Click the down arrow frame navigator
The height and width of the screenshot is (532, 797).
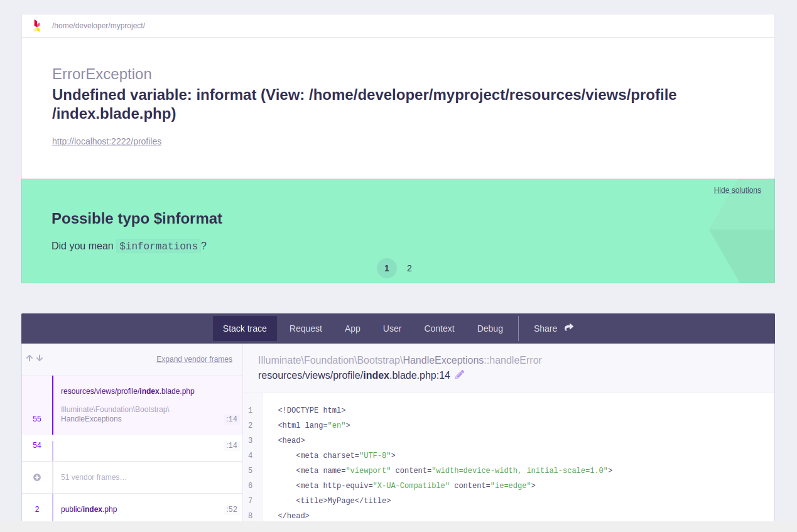pyautogui.click(x=40, y=358)
